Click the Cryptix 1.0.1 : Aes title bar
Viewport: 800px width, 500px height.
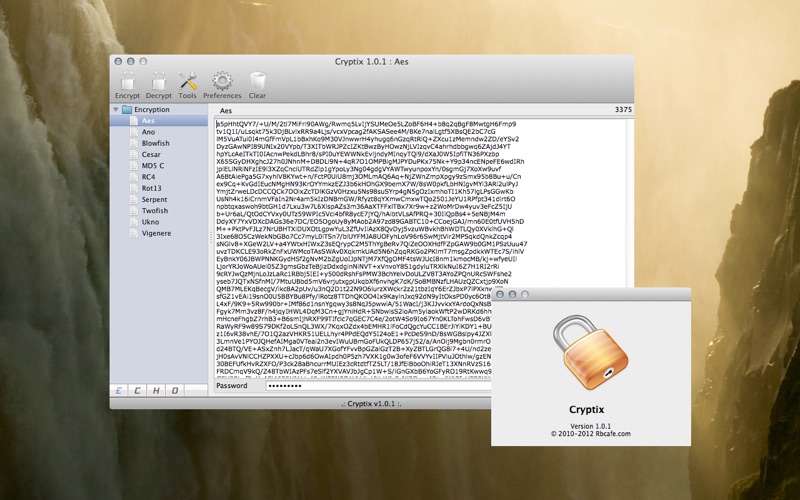coord(371,61)
